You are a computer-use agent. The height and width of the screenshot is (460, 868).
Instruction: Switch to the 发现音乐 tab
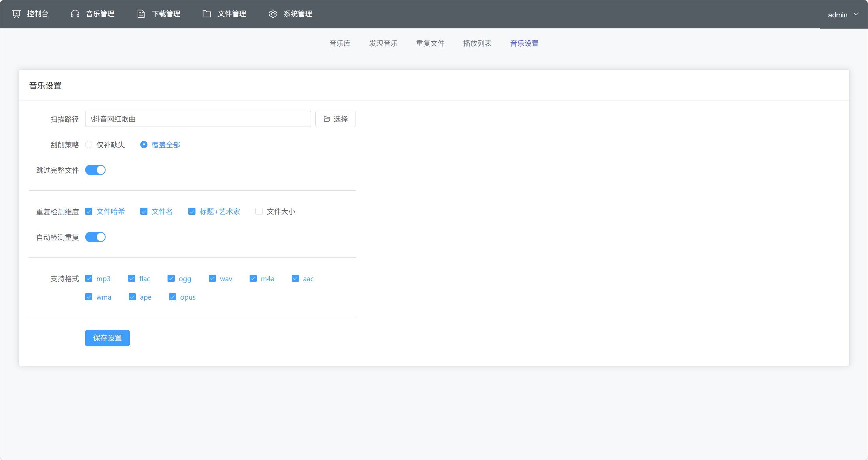click(x=383, y=44)
